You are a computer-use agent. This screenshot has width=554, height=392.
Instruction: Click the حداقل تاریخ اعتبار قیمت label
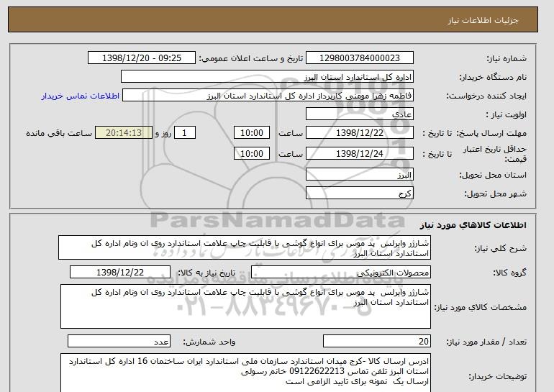(495, 154)
